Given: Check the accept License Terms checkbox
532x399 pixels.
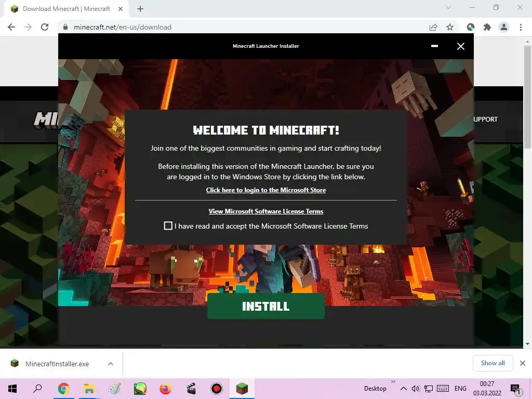Looking at the screenshot, I should tap(168, 225).
